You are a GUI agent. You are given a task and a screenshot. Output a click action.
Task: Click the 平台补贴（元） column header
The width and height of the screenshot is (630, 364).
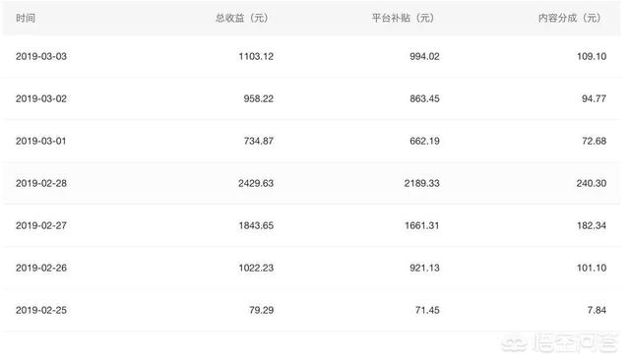coord(403,18)
